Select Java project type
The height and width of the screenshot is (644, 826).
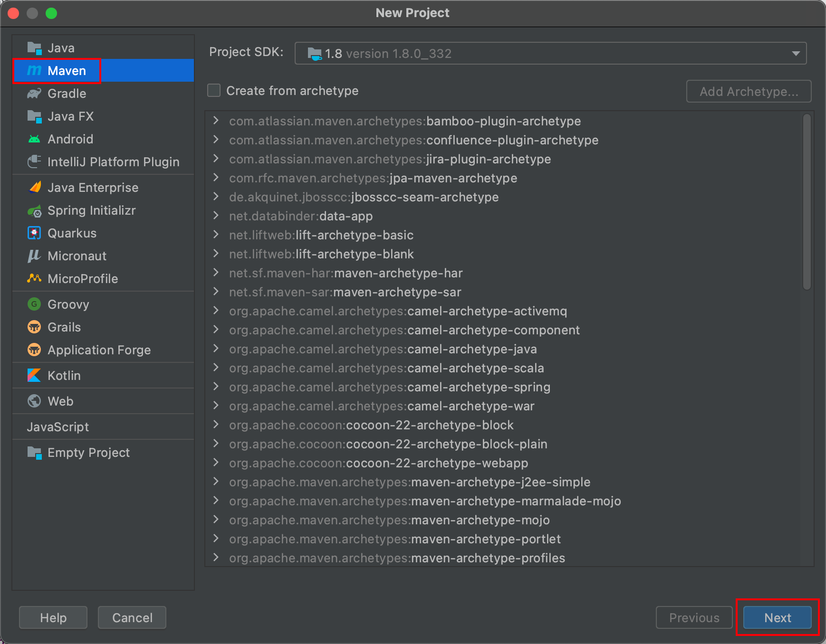click(x=103, y=48)
